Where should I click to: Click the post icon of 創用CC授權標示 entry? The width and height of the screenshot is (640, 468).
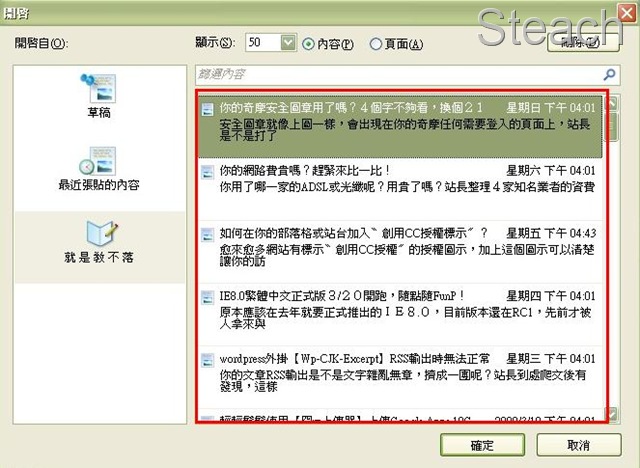click(x=207, y=235)
